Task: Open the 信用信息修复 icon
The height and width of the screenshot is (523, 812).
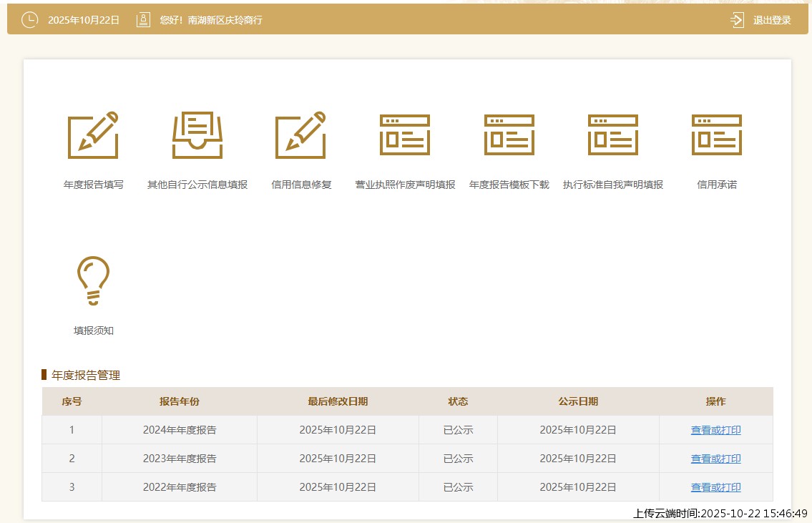Action: tap(300, 135)
